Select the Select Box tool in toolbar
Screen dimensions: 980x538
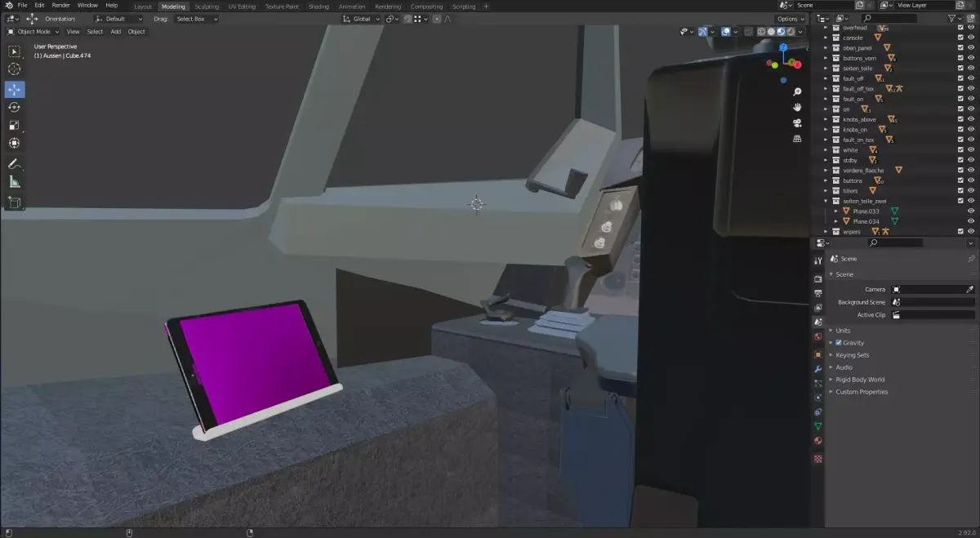pyautogui.click(x=15, y=51)
